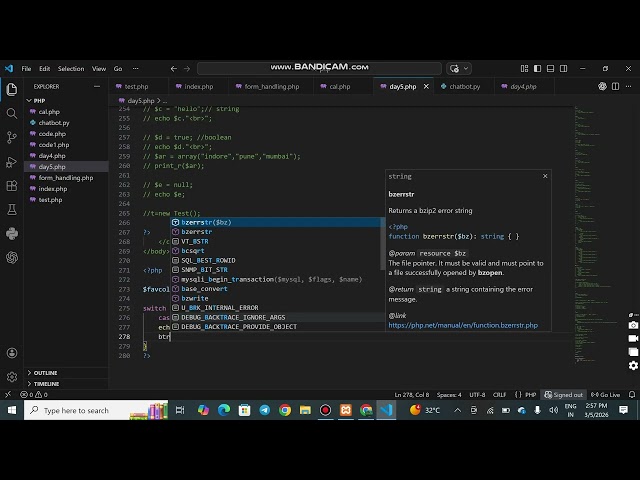Screen dimensions: 640x480
Task: Open the Search view in activity bar
Action: [x=12, y=113]
